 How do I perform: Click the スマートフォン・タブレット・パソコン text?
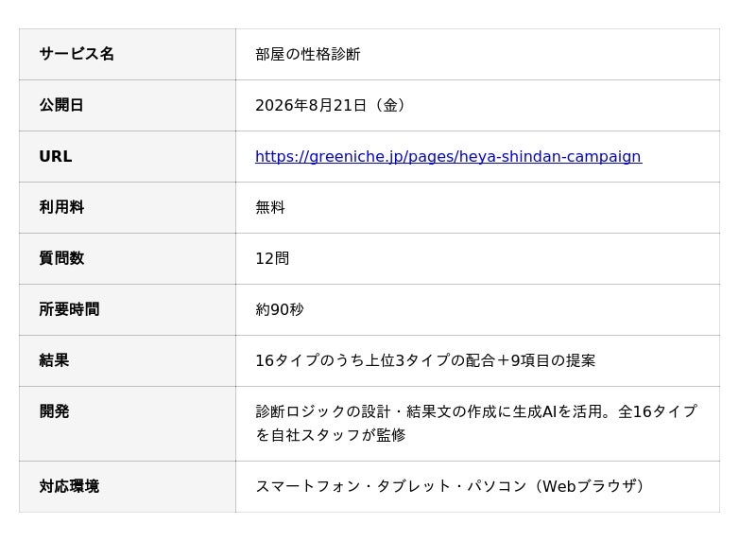click(391, 486)
